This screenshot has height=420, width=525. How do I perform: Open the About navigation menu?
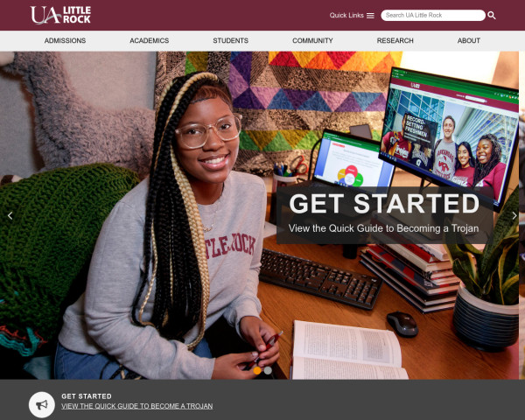tap(469, 40)
